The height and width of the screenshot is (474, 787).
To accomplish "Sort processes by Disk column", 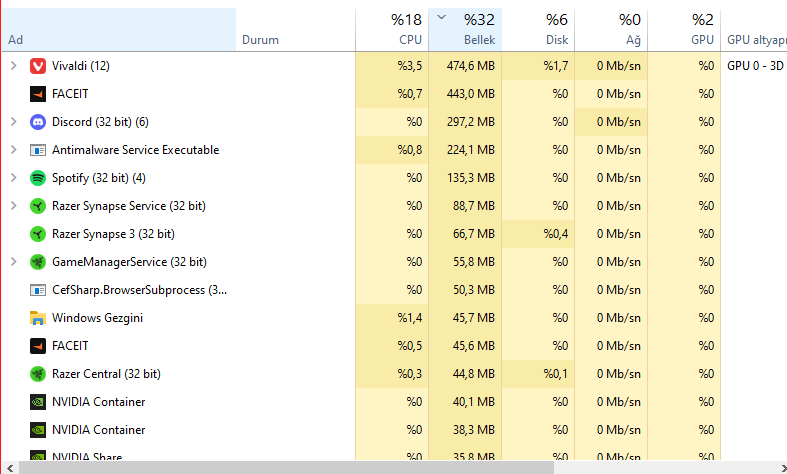I will click(x=540, y=29).
